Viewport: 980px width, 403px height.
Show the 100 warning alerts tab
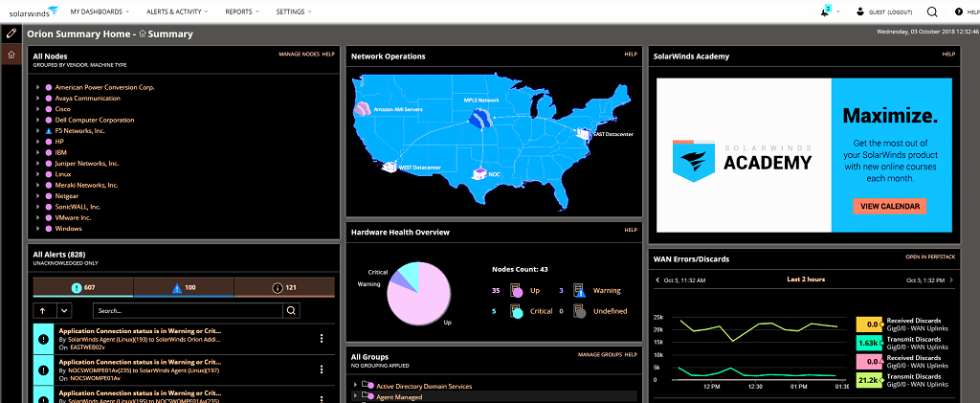pos(184,287)
